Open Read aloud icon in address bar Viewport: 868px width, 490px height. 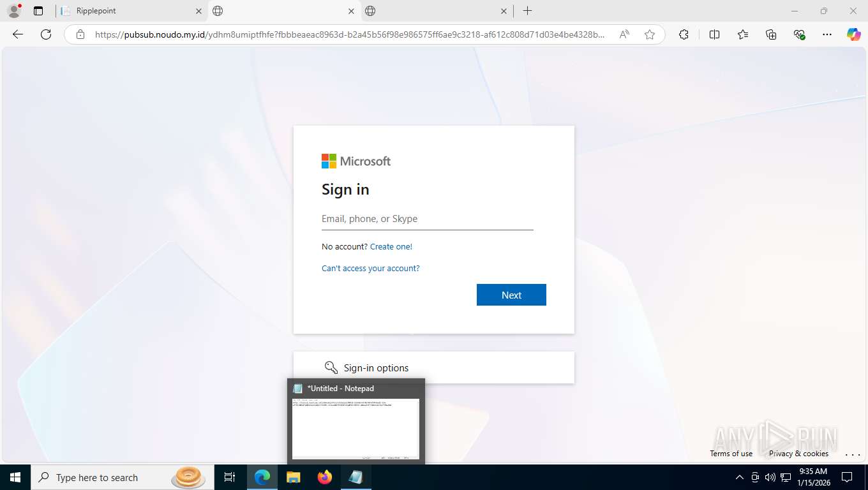[x=624, y=34]
